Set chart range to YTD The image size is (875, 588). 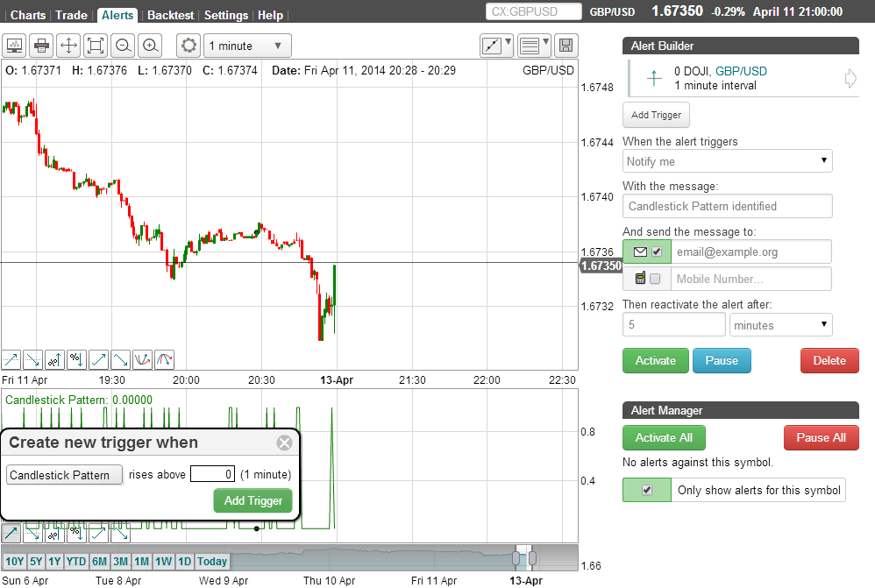pos(76,561)
